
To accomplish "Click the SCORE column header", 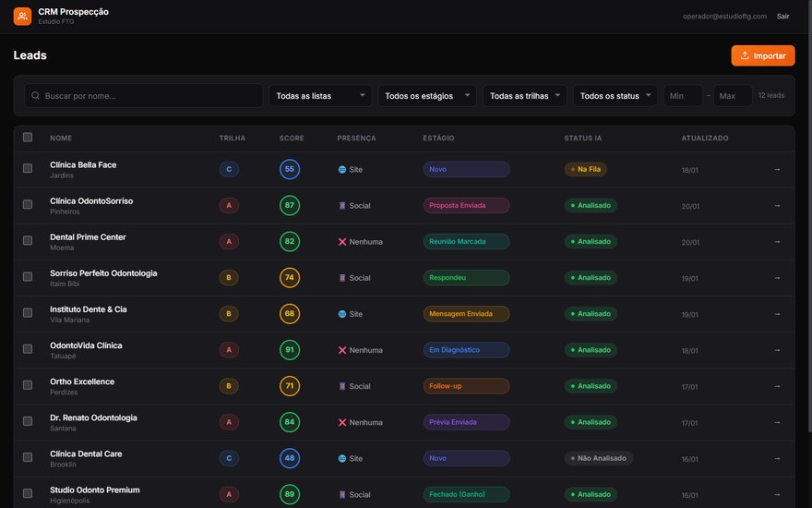I will click(292, 139).
